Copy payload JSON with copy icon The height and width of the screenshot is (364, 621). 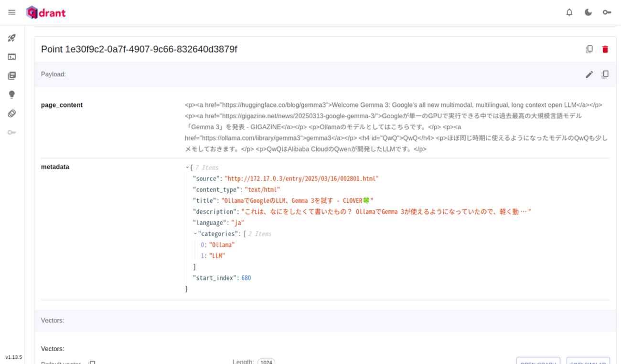pyautogui.click(x=605, y=74)
